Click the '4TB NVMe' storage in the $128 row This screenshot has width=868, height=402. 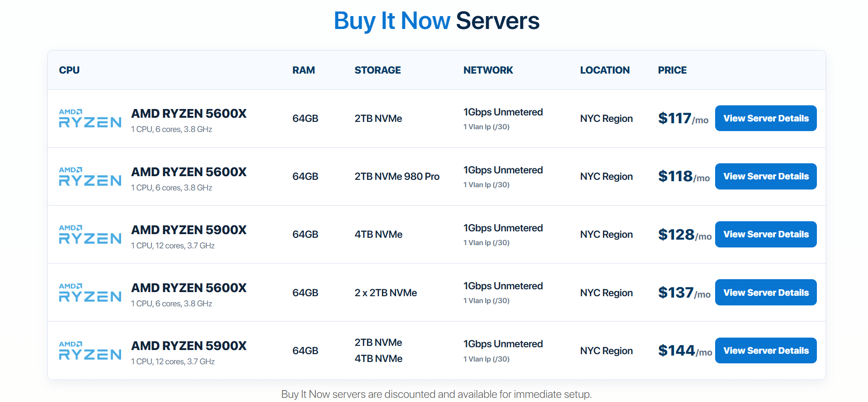click(379, 235)
